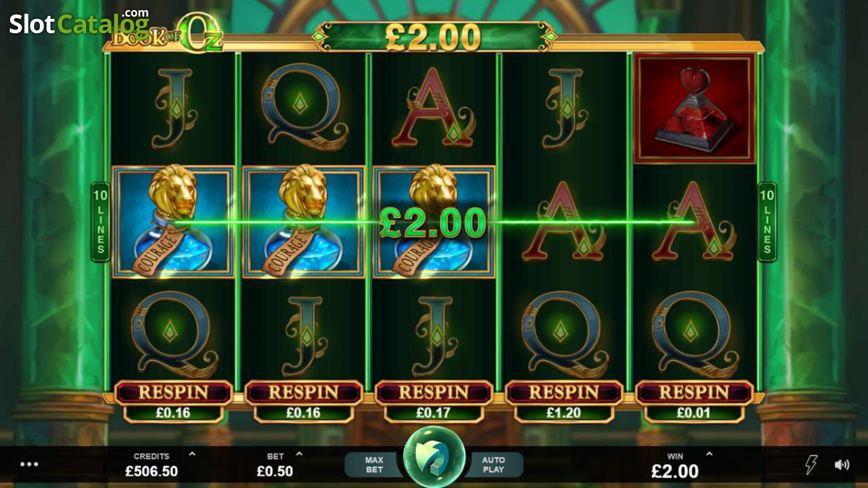The image size is (868, 488).
Task: Click the red heart pyramid symbol
Action: point(694,108)
